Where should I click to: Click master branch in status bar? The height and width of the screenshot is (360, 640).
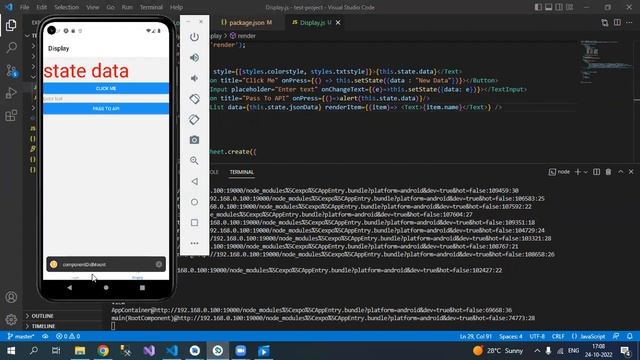(x=20, y=336)
